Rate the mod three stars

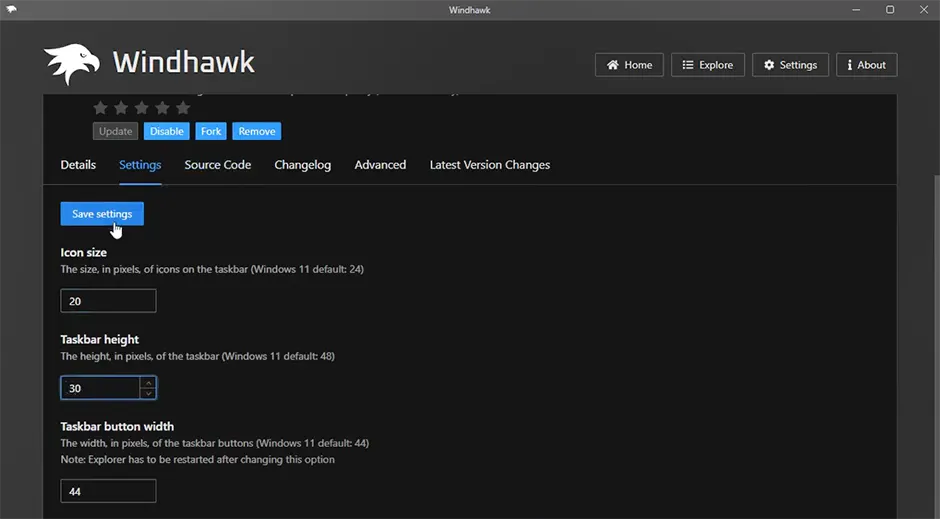[x=141, y=108]
